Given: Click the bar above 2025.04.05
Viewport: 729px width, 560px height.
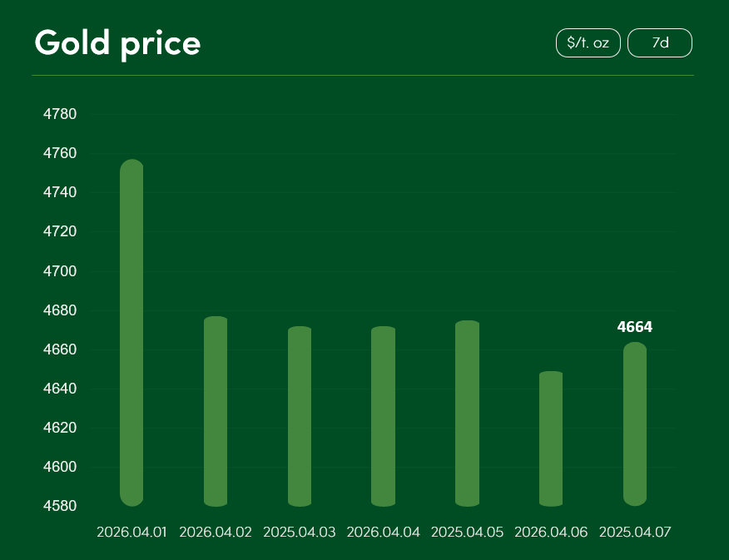Looking at the screenshot, I should tap(467, 414).
